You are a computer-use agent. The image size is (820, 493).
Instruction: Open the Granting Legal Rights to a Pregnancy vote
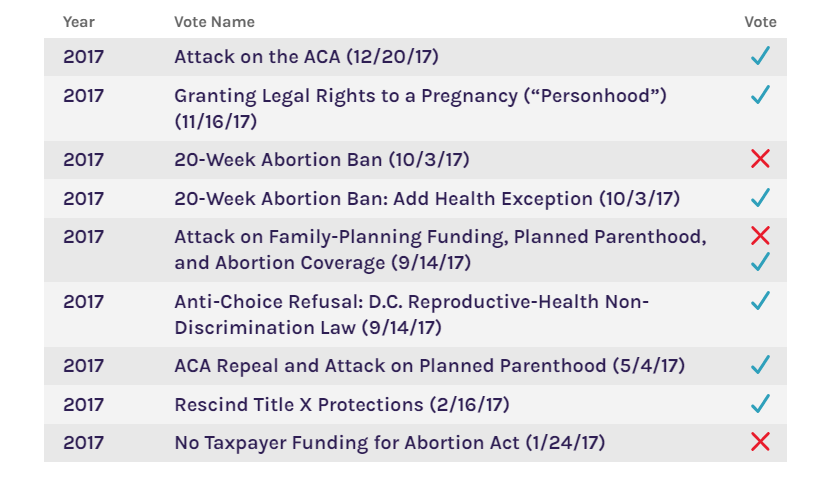tap(420, 96)
